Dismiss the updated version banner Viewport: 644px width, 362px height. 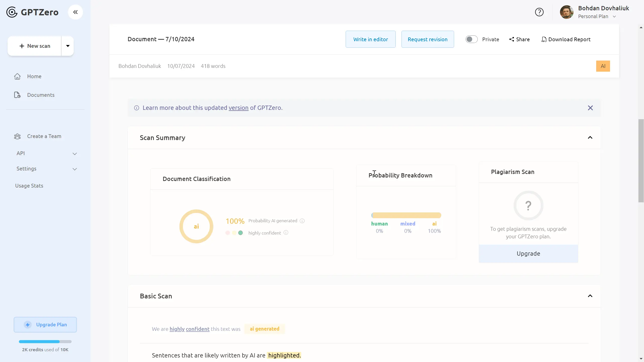[x=590, y=108]
